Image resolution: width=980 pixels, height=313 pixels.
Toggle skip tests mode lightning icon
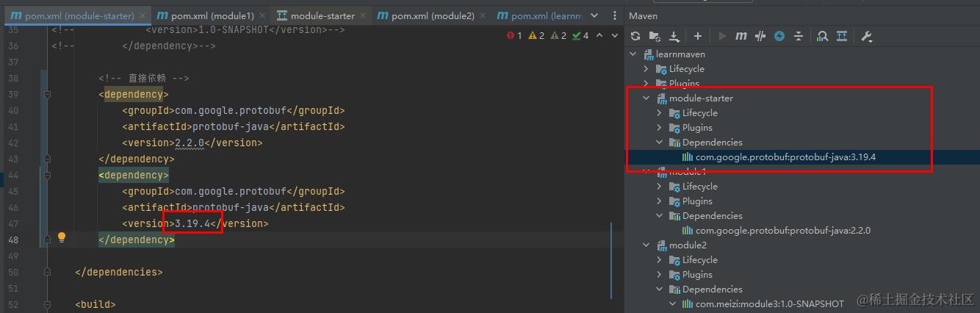pos(779,36)
